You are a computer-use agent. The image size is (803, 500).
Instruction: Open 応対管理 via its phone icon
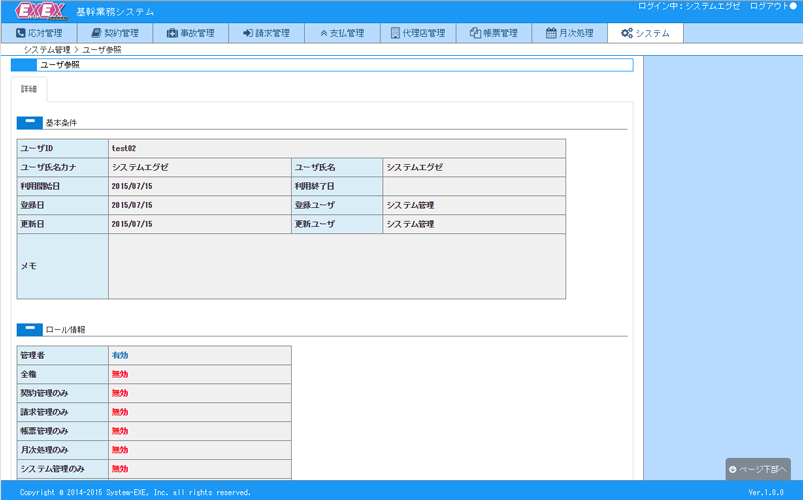coord(21,33)
